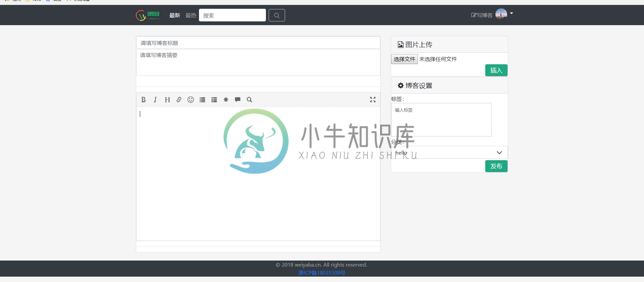
Task: Click inside the editor content area
Action: (258, 174)
